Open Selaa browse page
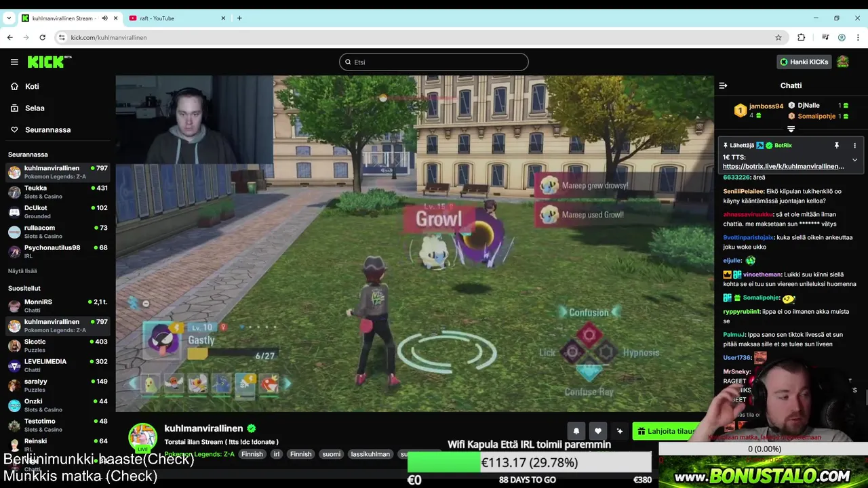This screenshot has width=868, height=488. [35, 108]
